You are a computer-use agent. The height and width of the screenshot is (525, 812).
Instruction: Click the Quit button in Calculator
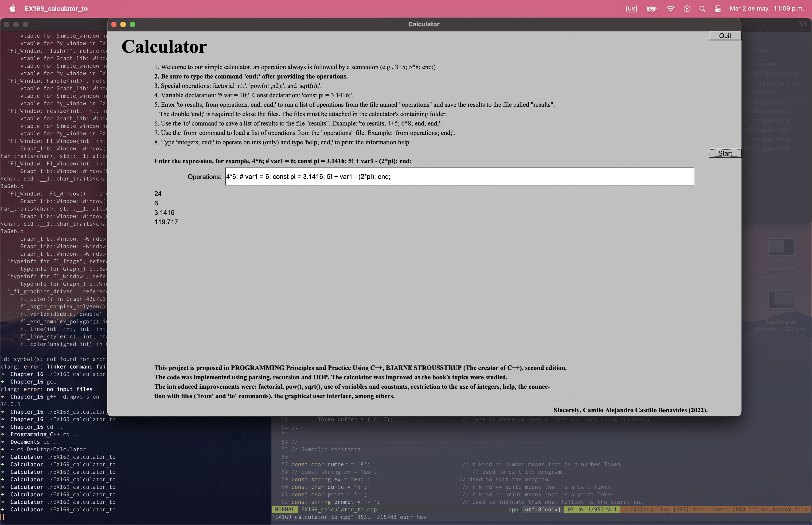[x=725, y=36]
